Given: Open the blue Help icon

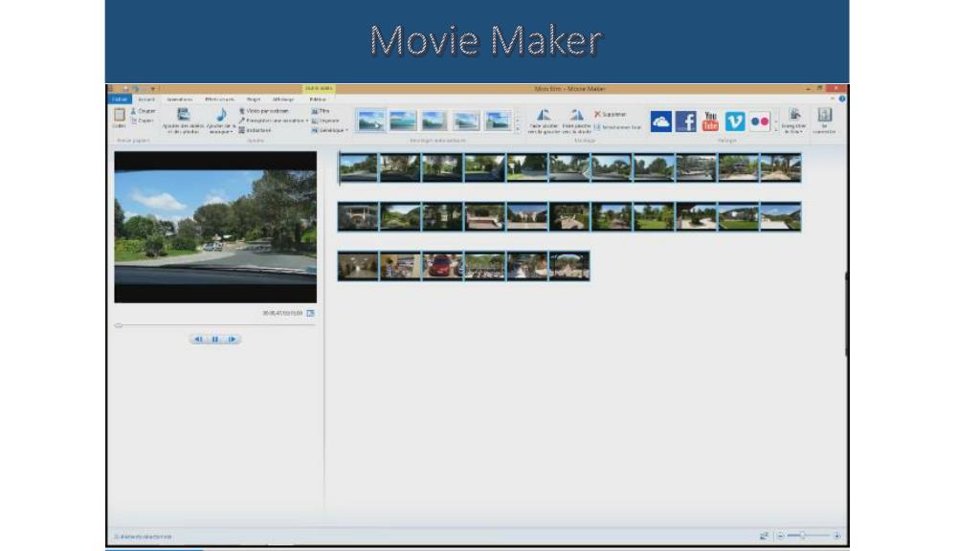Looking at the screenshot, I should point(842,99).
